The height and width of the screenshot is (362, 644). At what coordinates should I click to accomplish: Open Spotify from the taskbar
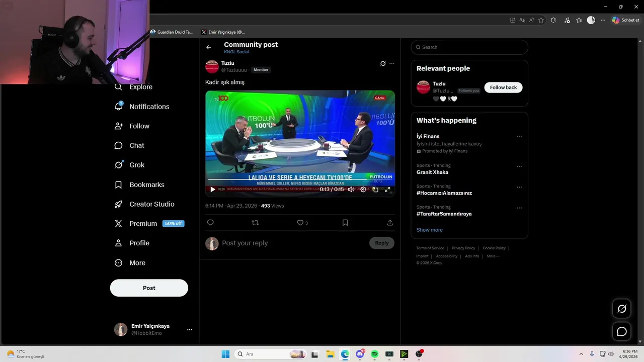[374, 354]
